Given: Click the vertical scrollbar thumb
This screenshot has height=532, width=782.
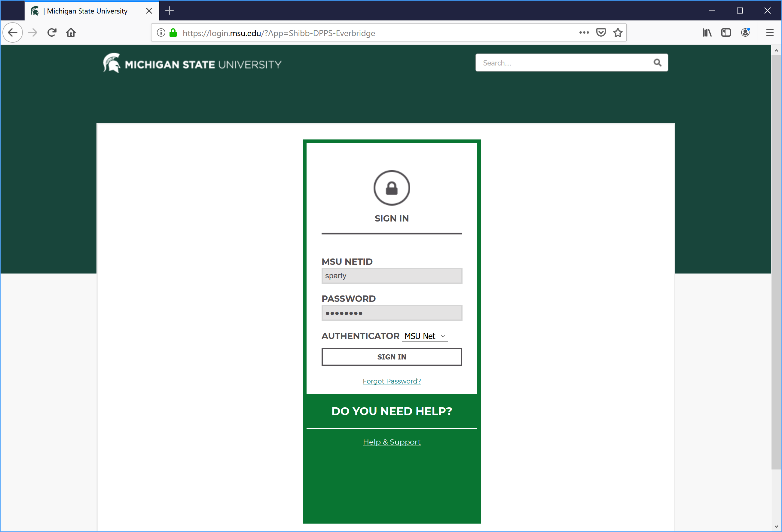Looking at the screenshot, I should (776, 262).
